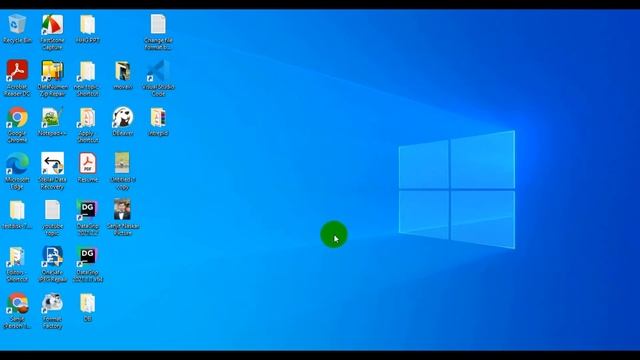
Task: Open the Recycle Bin
Action: (17, 29)
